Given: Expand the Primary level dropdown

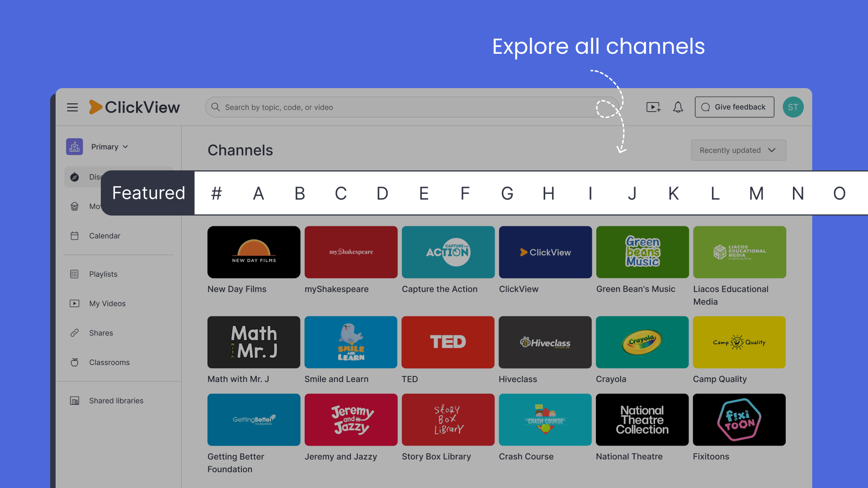Looking at the screenshot, I should [110, 147].
